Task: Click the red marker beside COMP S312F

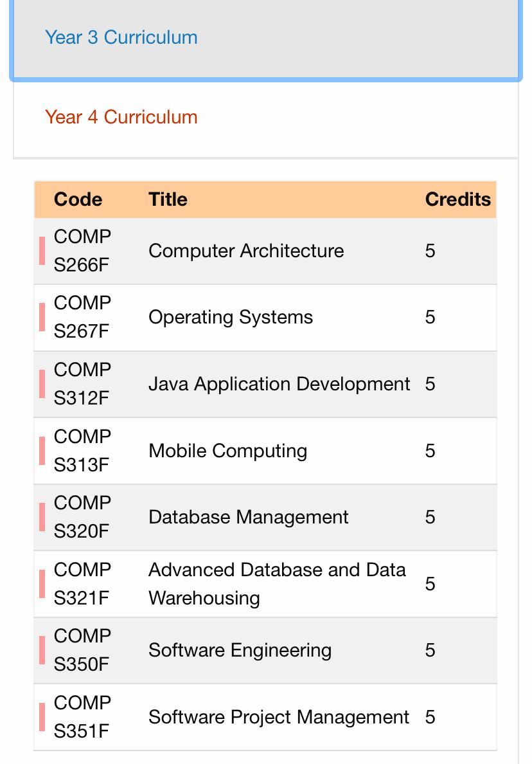Action: [x=42, y=384]
